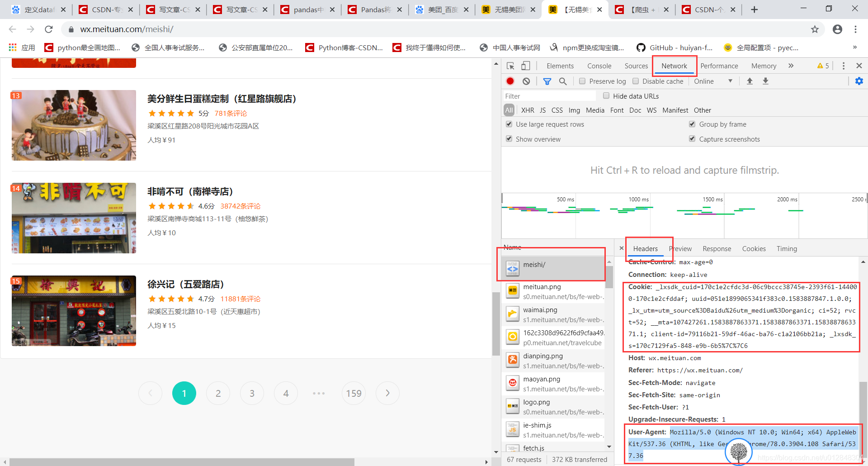Open 美分鲜生日蛋糕定制 restaurant title link
868x466 pixels.
[x=222, y=99]
